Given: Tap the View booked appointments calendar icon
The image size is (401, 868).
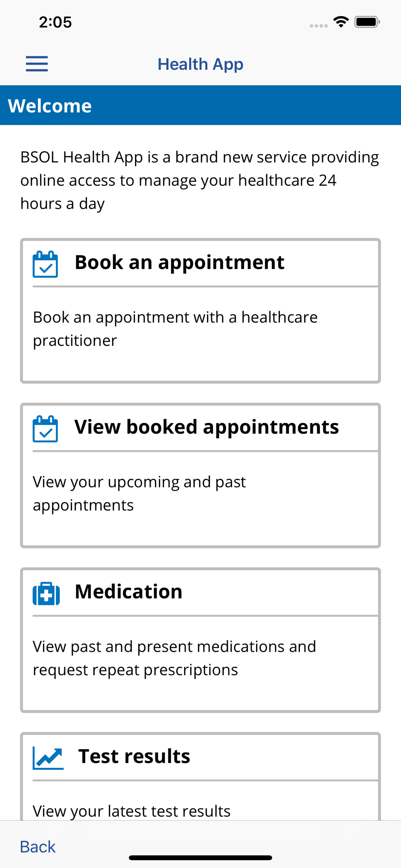Looking at the screenshot, I should coord(45,429).
